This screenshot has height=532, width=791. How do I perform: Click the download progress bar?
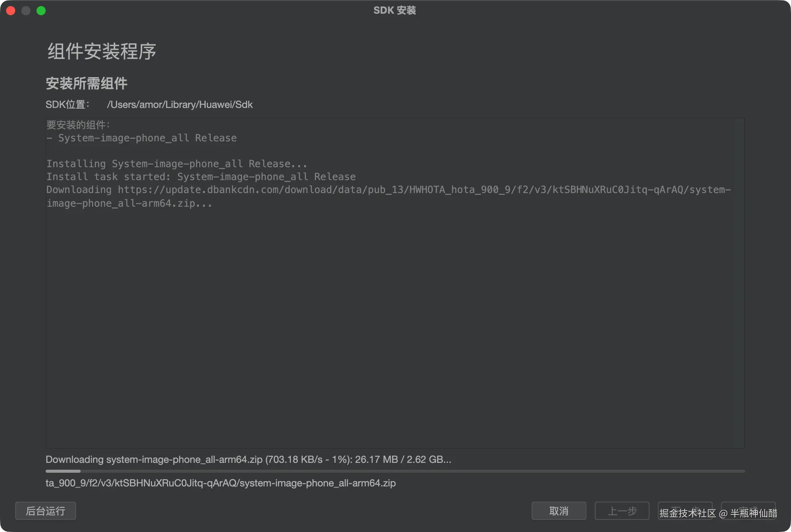click(x=395, y=471)
